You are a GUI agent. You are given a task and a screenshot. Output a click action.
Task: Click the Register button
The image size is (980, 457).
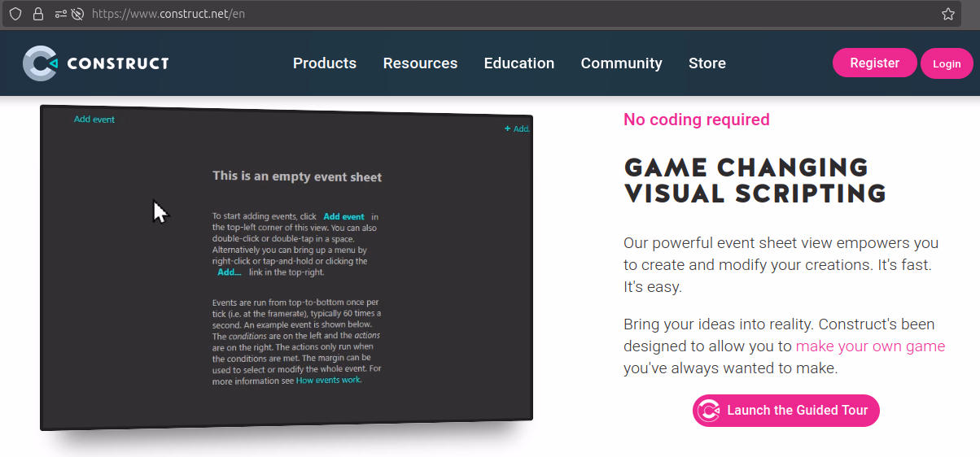point(875,63)
